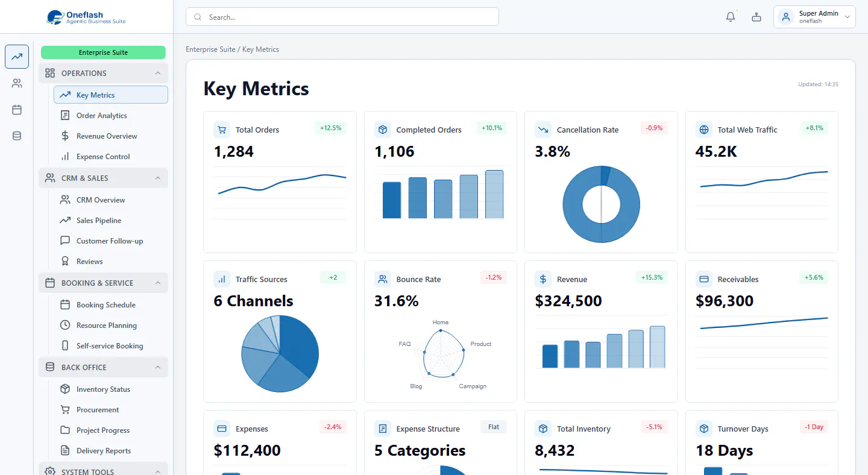
Task: Click the Total Inventory box icon
Action: pos(543,429)
